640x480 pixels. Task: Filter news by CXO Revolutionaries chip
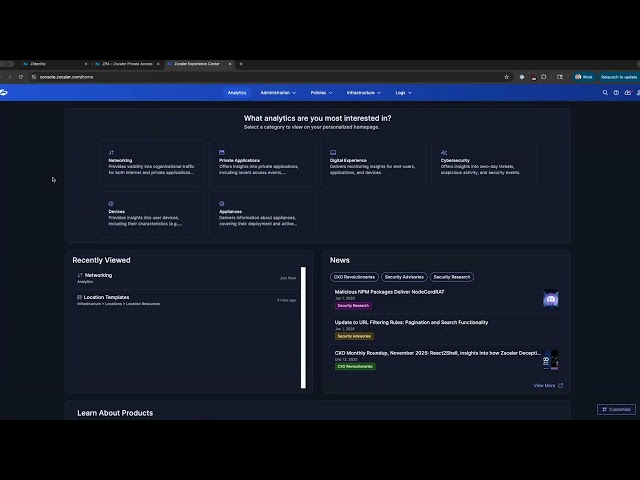click(354, 277)
